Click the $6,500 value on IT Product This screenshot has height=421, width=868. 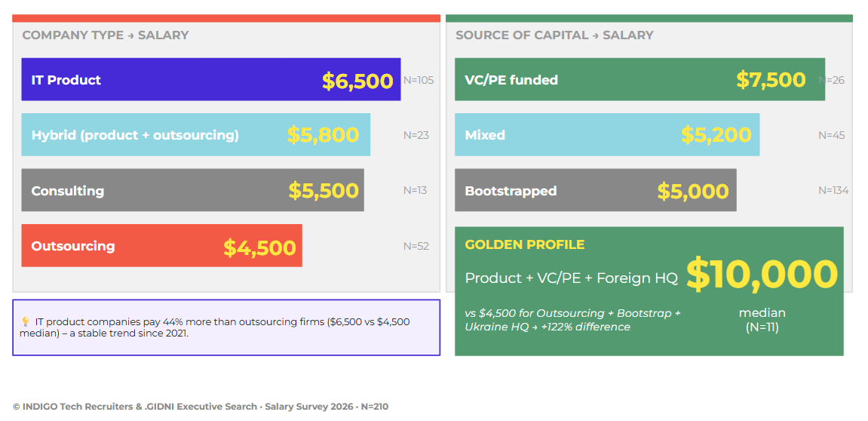[x=357, y=81]
